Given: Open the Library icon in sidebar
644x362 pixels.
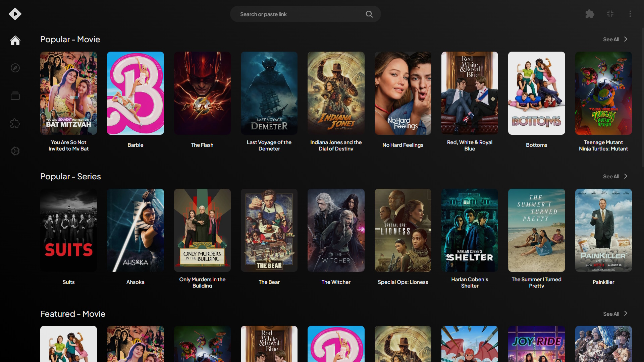Looking at the screenshot, I should coord(15,96).
